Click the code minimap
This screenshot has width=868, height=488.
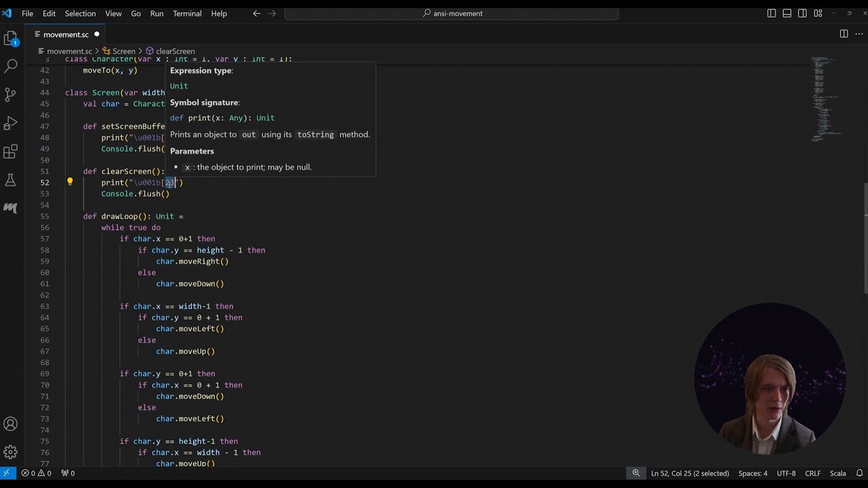point(827,98)
